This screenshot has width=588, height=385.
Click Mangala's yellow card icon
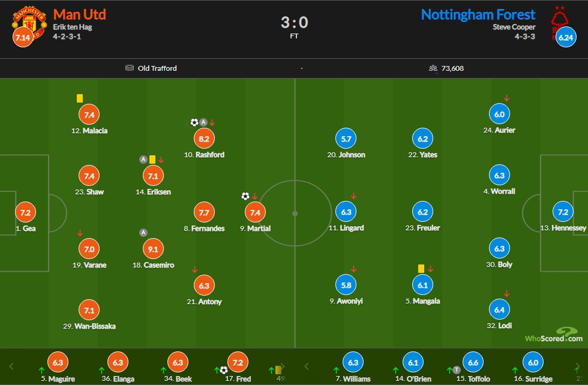421,269
